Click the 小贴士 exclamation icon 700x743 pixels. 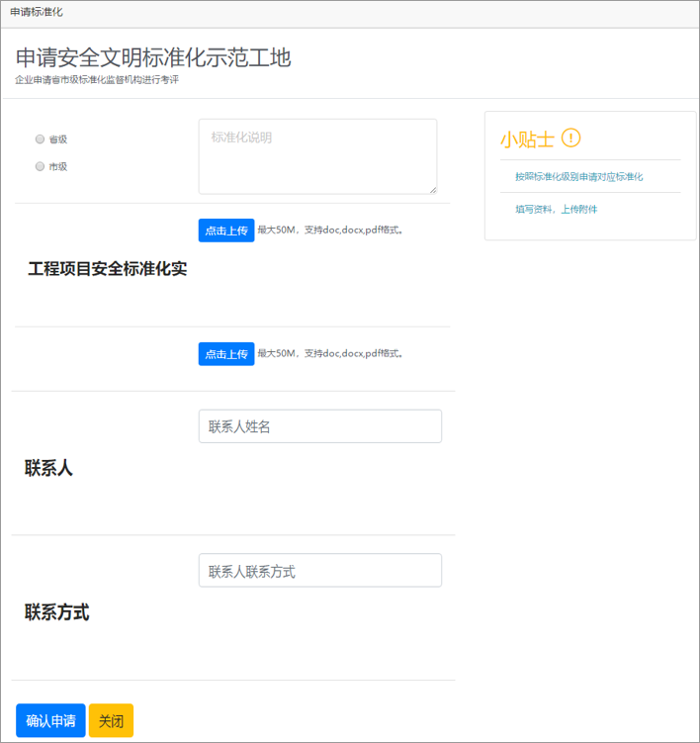click(570, 139)
